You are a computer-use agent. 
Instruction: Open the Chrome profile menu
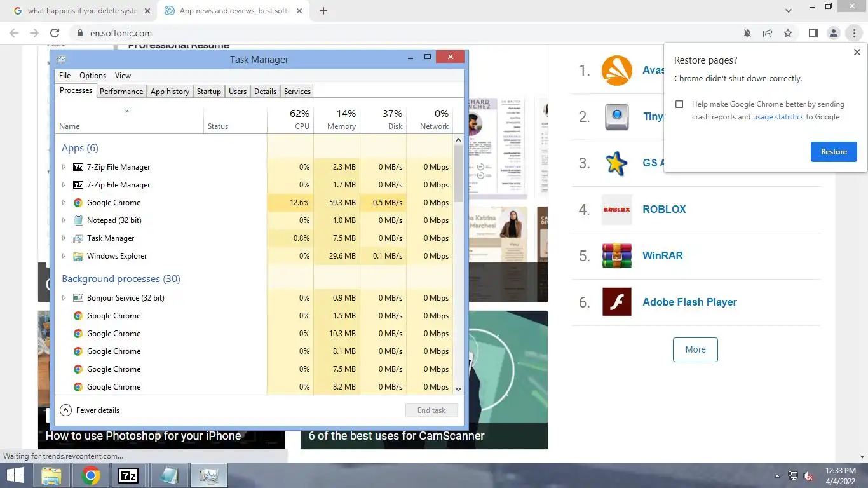click(x=833, y=33)
